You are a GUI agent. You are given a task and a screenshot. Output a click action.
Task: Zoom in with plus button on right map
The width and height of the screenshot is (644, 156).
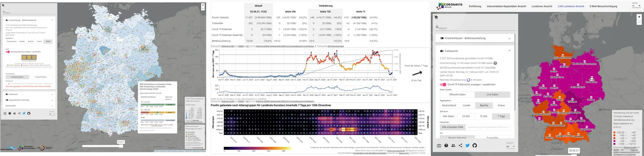[639, 17]
